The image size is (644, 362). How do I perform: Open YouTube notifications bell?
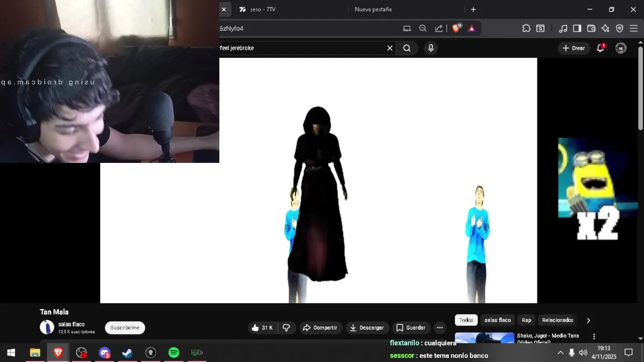pos(600,48)
